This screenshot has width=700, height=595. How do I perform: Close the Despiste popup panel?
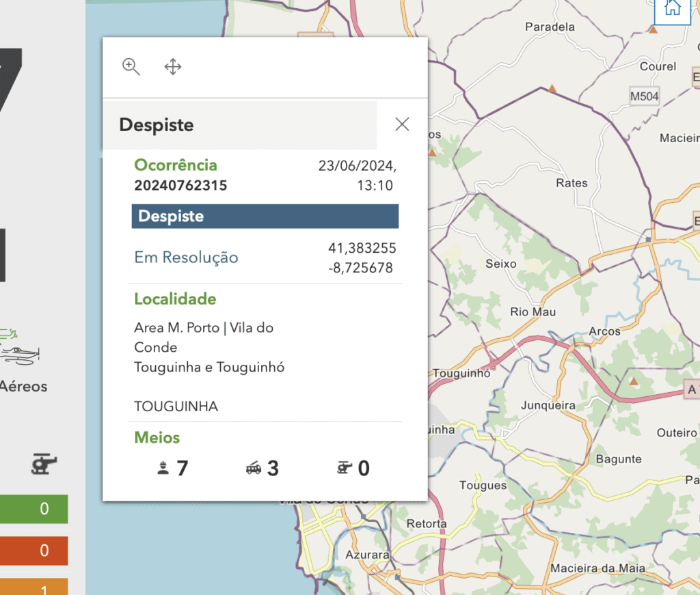pyautogui.click(x=402, y=124)
